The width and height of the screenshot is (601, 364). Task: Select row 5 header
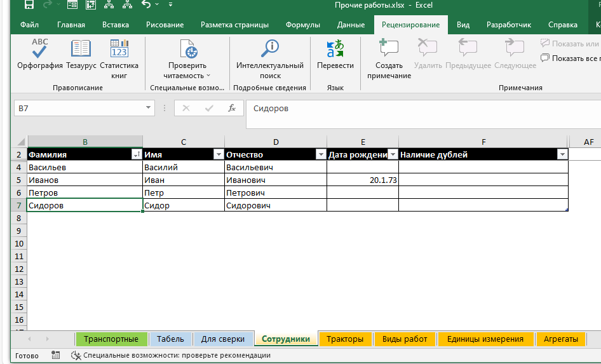(19, 180)
